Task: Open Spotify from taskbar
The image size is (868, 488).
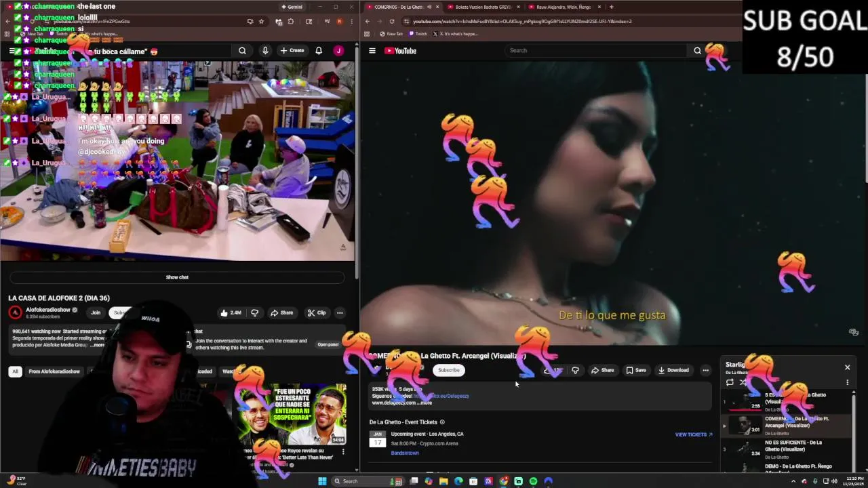Action: [533, 481]
